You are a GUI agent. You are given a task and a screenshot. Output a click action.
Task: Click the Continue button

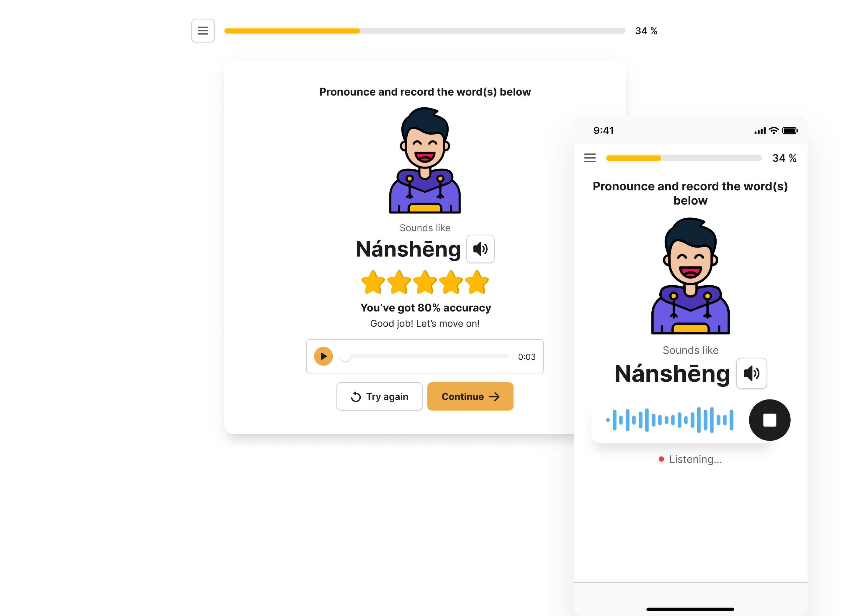click(470, 397)
